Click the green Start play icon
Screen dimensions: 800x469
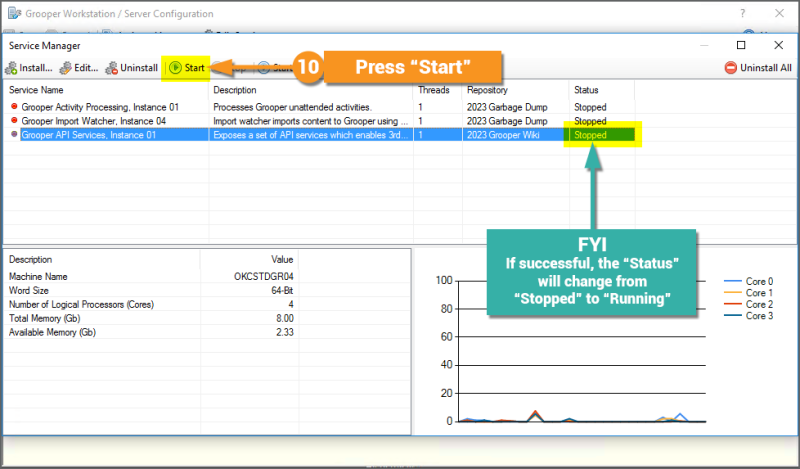click(x=175, y=68)
